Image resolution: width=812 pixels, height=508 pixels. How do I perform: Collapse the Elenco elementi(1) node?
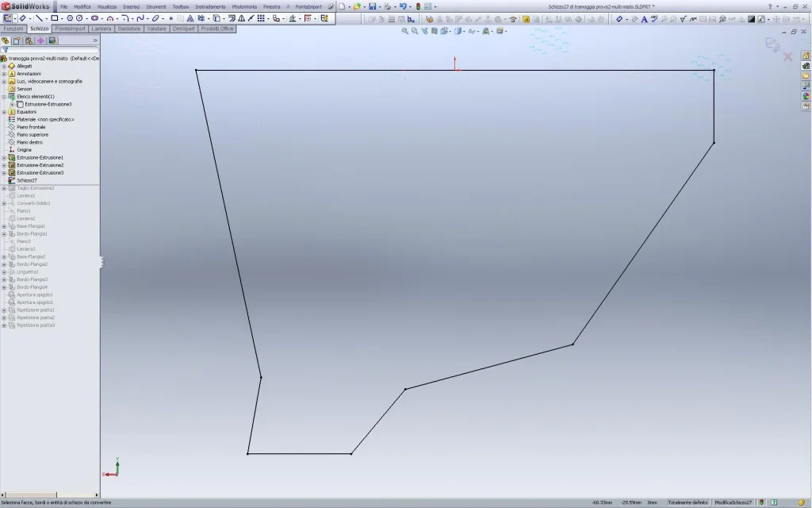[x=4, y=97]
